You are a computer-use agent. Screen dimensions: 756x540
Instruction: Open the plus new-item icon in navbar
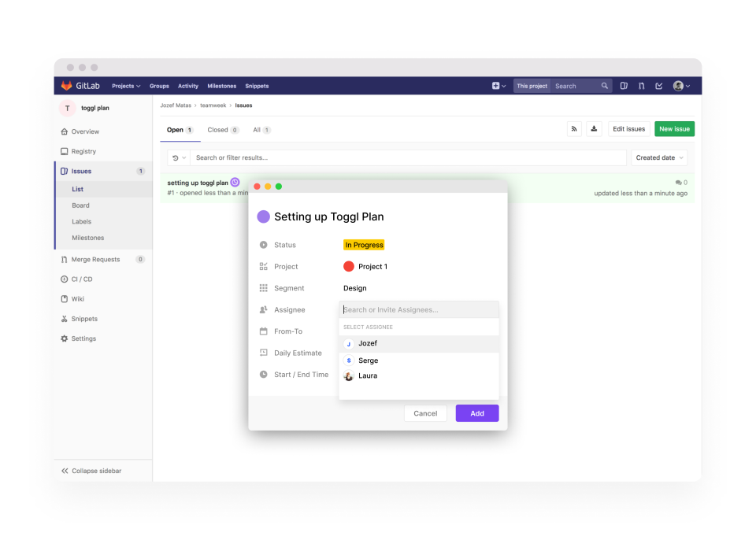pyautogui.click(x=495, y=86)
